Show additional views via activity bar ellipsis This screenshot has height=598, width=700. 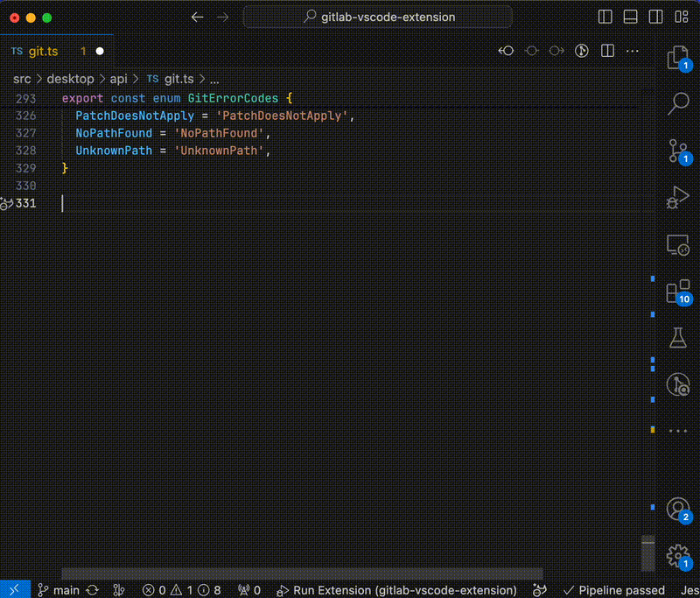(678, 431)
